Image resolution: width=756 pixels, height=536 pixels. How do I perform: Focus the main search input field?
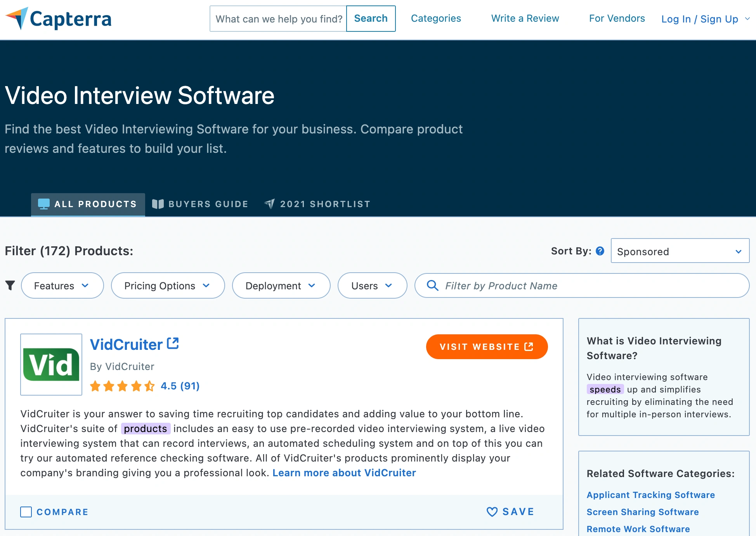pos(278,19)
